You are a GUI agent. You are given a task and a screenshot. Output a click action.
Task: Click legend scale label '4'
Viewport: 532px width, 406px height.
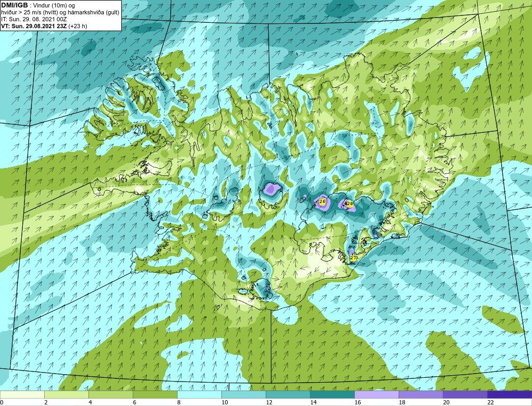(90, 402)
